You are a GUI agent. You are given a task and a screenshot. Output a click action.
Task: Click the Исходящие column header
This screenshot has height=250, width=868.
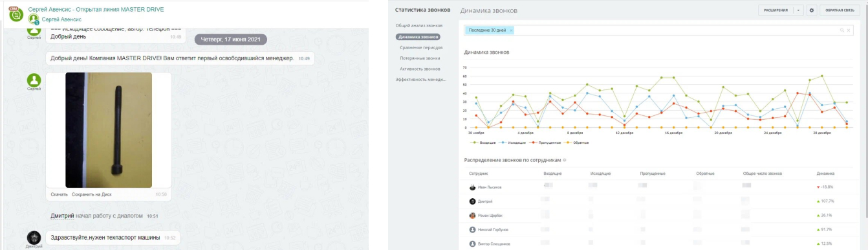click(x=600, y=174)
